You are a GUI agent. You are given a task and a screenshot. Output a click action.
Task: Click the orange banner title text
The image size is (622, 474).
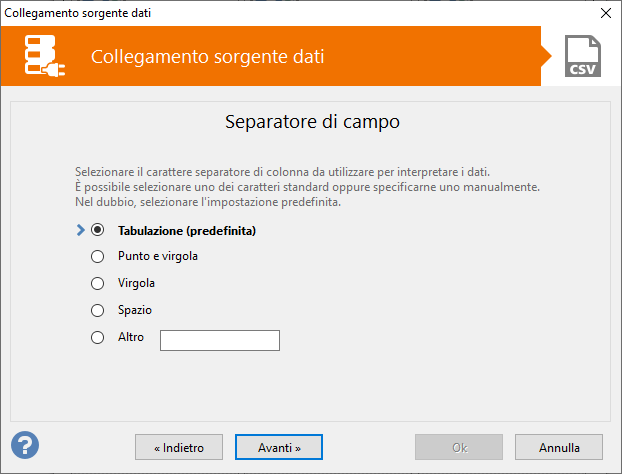(x=207, y=56)
